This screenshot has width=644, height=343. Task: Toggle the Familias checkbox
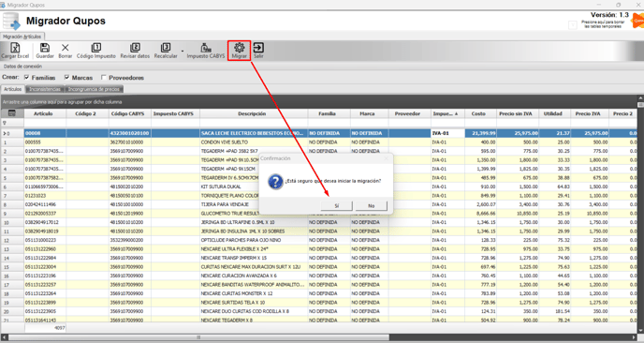click(x=27, y=78)
